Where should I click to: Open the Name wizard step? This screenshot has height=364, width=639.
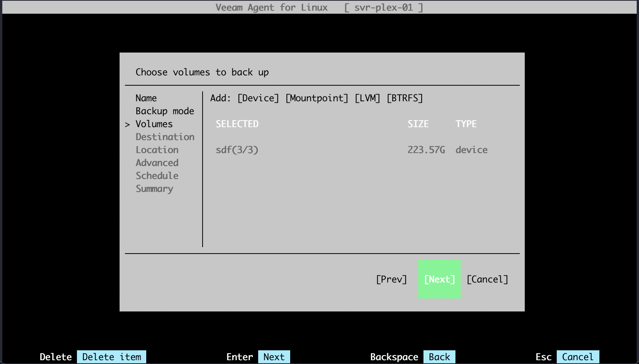146,98
